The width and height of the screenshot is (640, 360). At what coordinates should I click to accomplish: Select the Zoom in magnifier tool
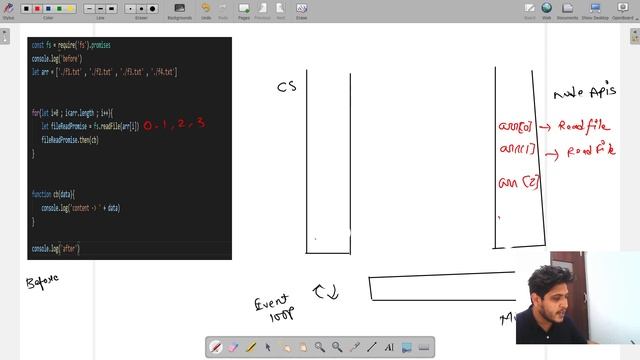[x=320, y=347]
